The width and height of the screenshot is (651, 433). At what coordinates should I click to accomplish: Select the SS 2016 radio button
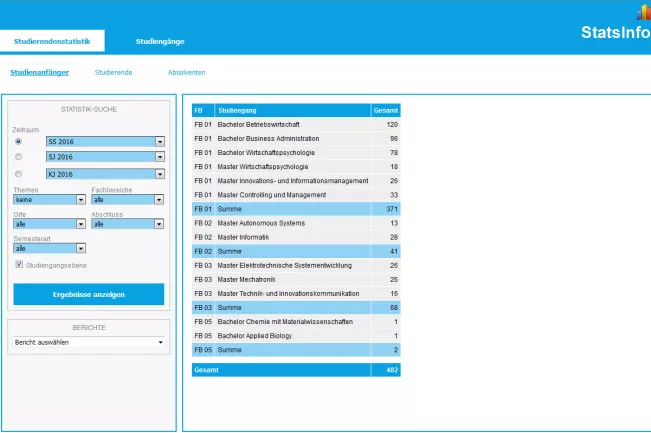pyautogui.click(x=18, y=142)
